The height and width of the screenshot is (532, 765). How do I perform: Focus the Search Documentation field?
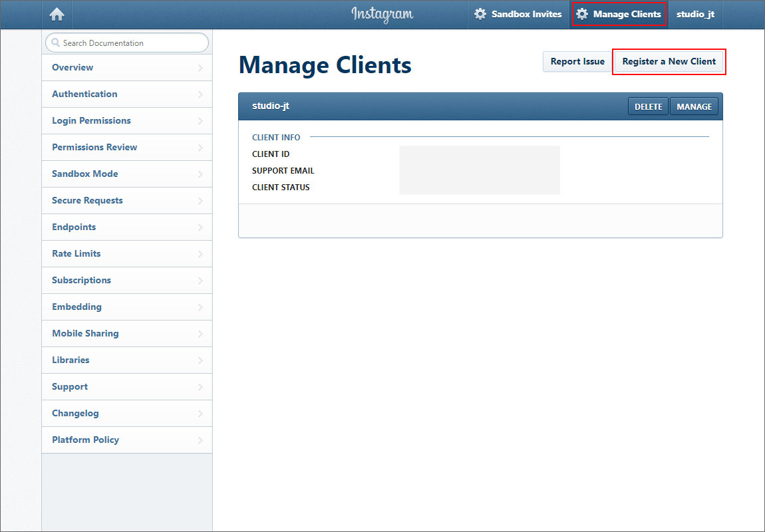coord(132,43)
